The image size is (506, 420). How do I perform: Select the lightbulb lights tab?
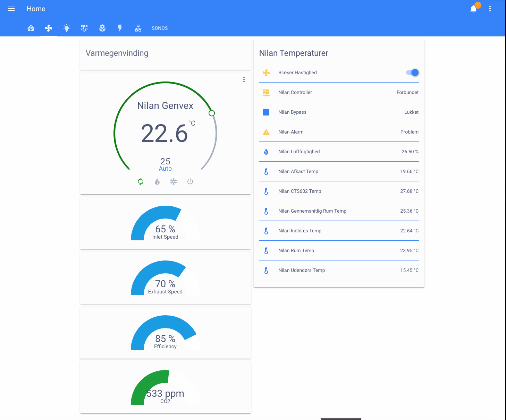[67, 28]
